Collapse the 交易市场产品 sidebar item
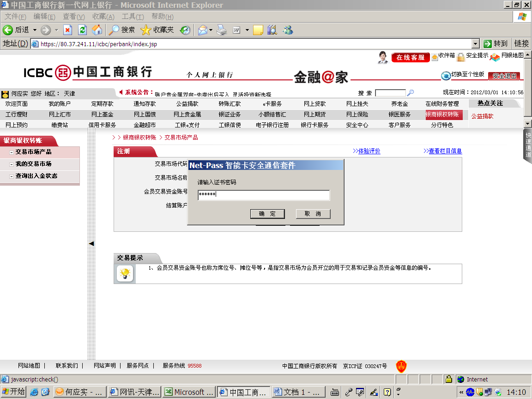Viewport: 532px width, 399px height. (x=12, y=152)
